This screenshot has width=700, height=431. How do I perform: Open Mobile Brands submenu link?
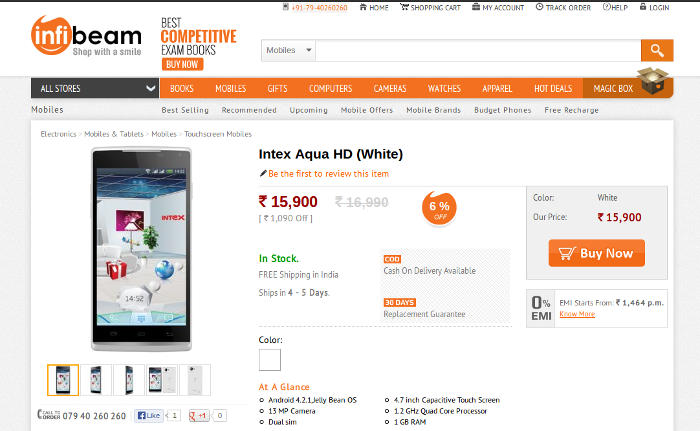[x=433, y=110]
